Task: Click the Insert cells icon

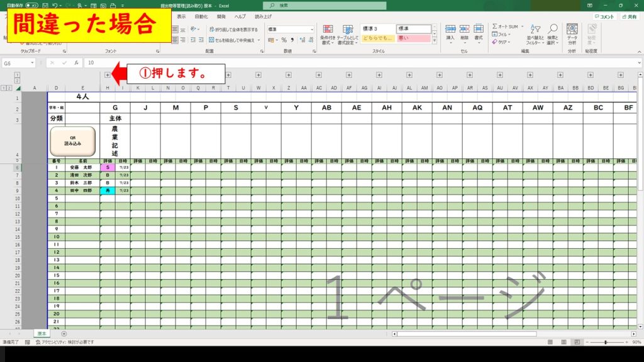Action: pos(450,30)
